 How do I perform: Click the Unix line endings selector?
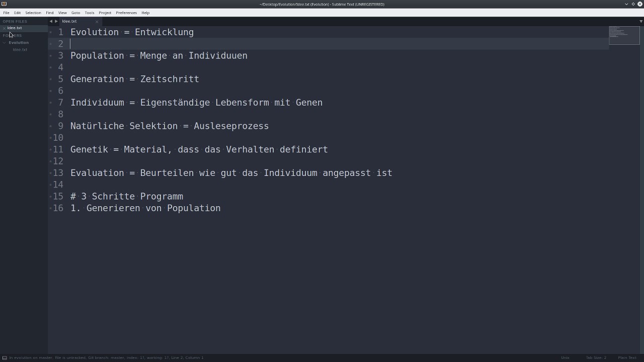click(565, 358)
